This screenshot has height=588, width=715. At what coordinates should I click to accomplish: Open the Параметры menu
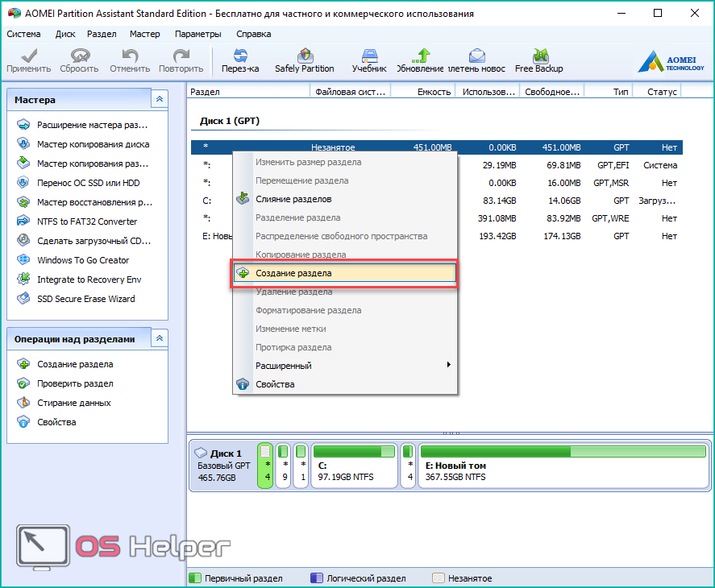(x=197, y=35)
